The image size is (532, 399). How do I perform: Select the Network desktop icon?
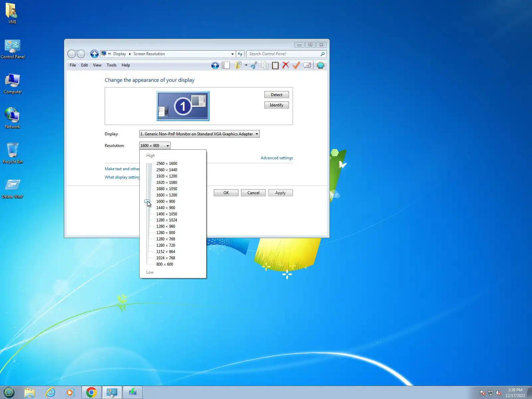click(x=13, y=118)
